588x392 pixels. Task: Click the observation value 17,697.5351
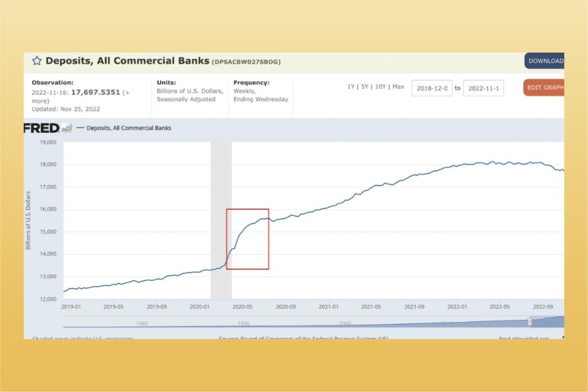point(96,92)
